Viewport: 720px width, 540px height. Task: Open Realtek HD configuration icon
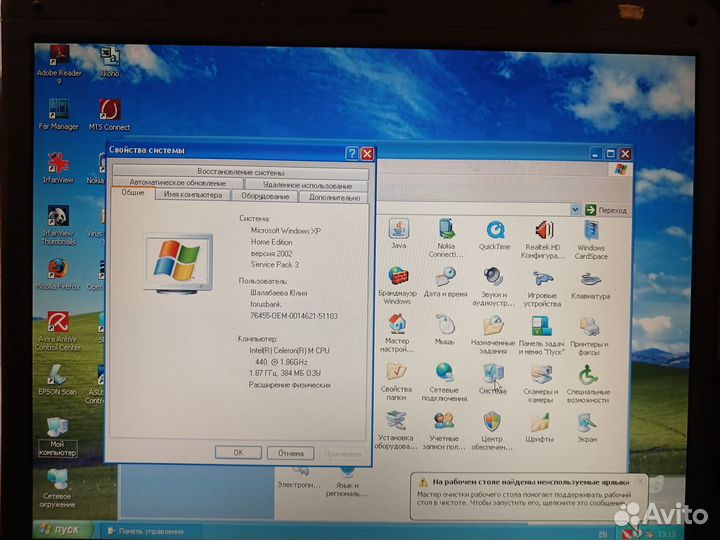tap(543, 239)
